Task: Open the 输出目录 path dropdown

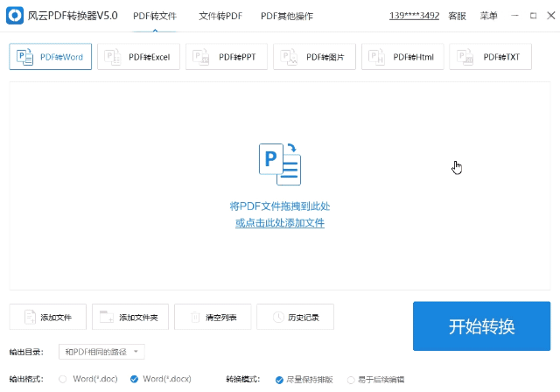Action: [101, 352]
